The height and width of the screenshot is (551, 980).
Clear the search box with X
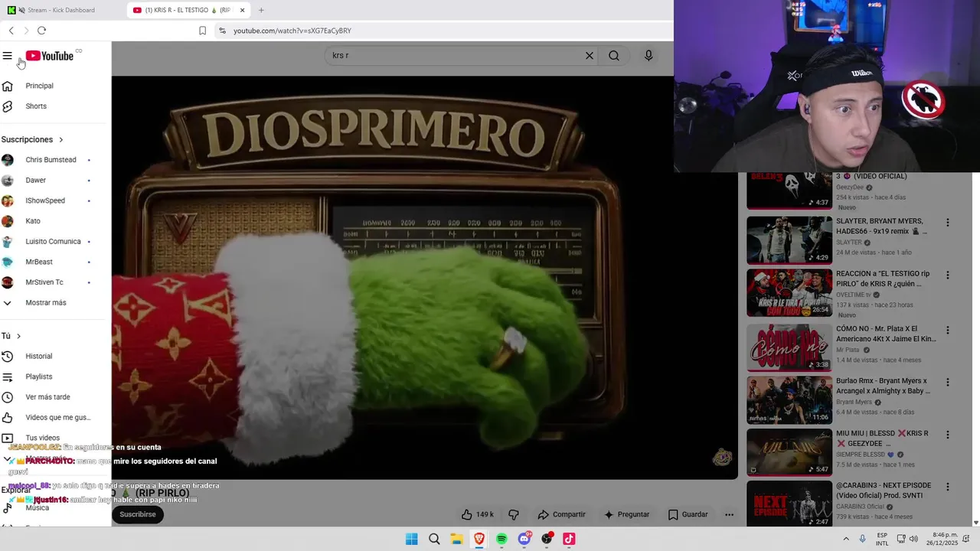tap(590, 56)
